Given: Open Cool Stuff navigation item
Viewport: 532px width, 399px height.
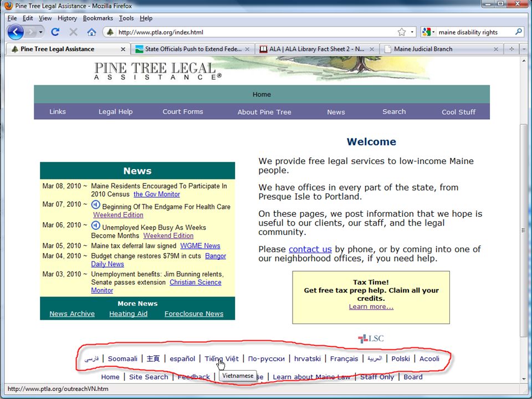Looking at the screenshot, I should [x=458, y=112].
